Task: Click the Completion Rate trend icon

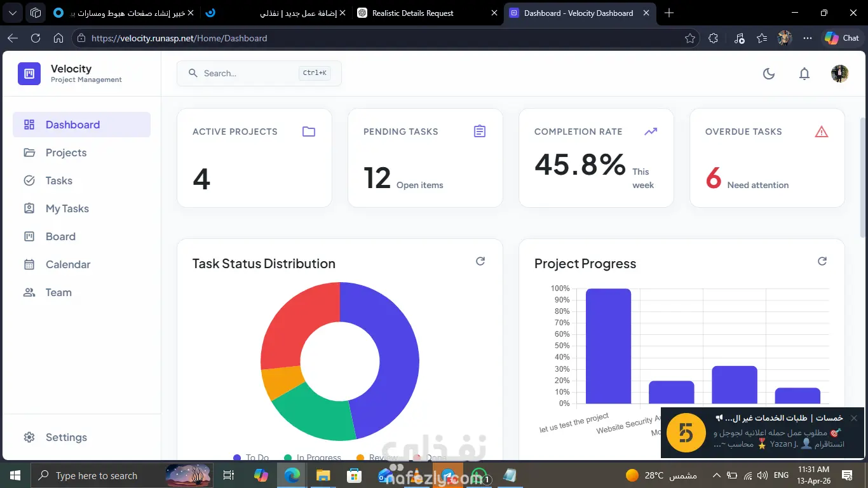Action: (651, 132)
